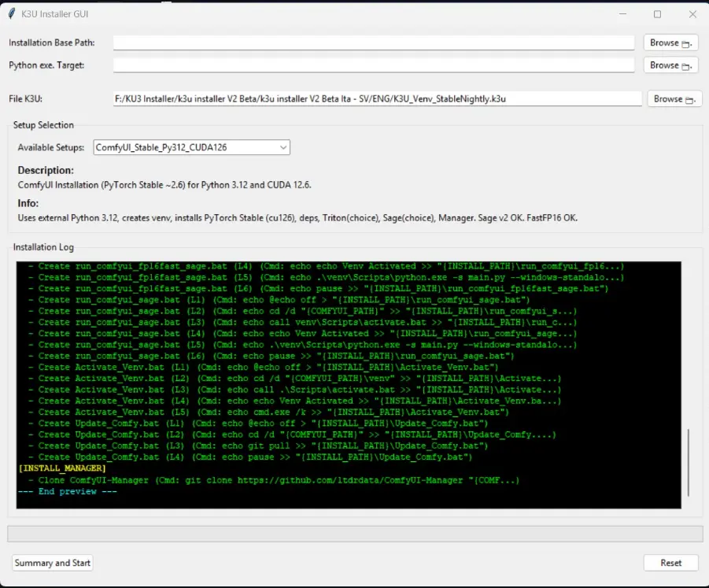Viewport: 709px width, 588px height.
Task: Click the Activate_Venv.bat (L1) log line
Action: [x=263, y=368]
